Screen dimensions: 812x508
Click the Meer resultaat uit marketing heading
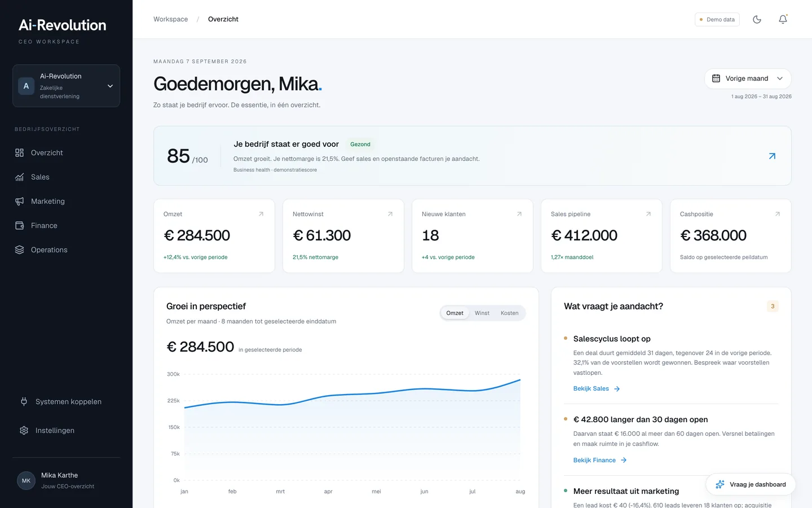[626, 492]
